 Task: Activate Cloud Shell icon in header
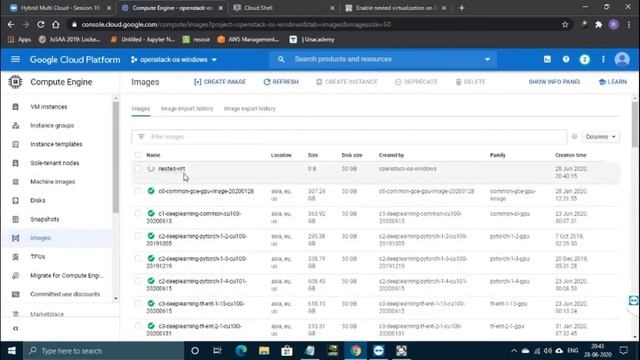click(x=547, y=60)
